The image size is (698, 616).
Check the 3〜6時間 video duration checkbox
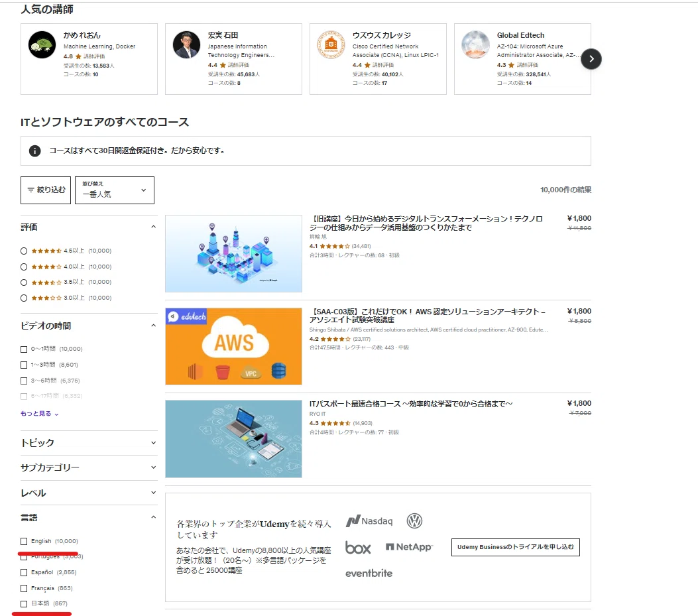click(24, 381)
